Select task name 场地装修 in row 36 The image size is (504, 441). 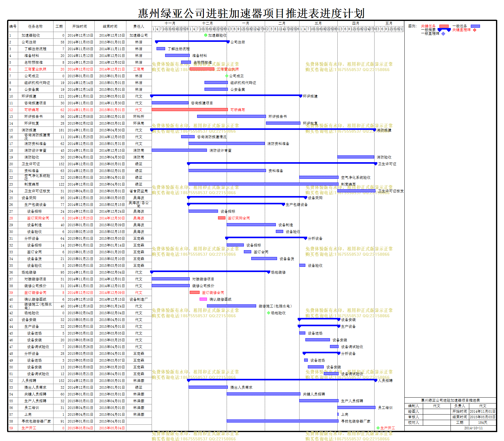point(29,272)
